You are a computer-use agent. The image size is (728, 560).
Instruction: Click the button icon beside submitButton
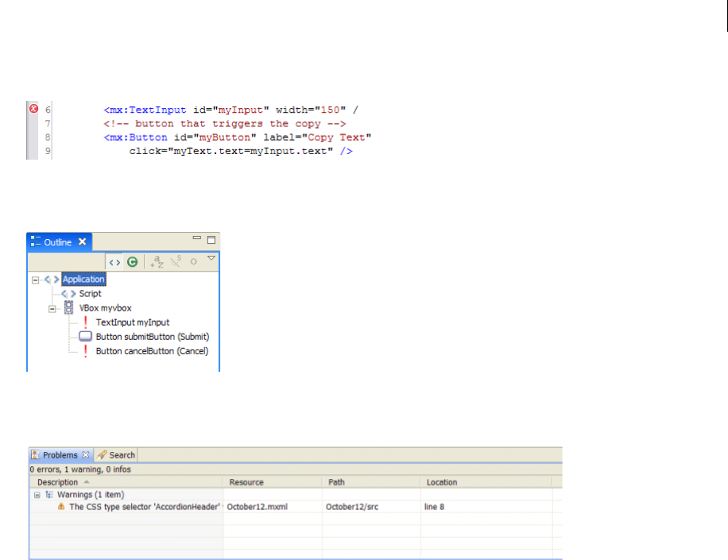click(85, 336)
